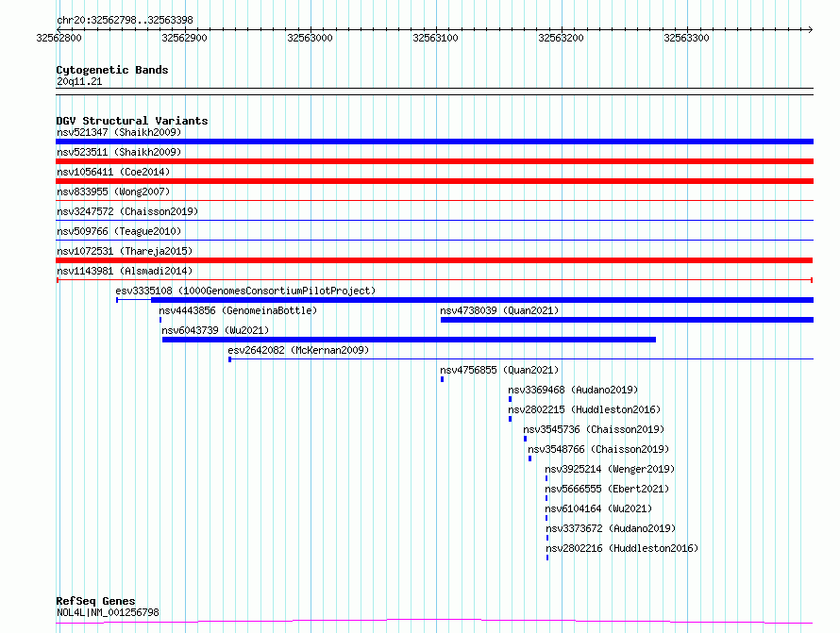
Task: Click the nsv521347 (Shaikh2009) blue variant bar
Action: tap(434, 142)
